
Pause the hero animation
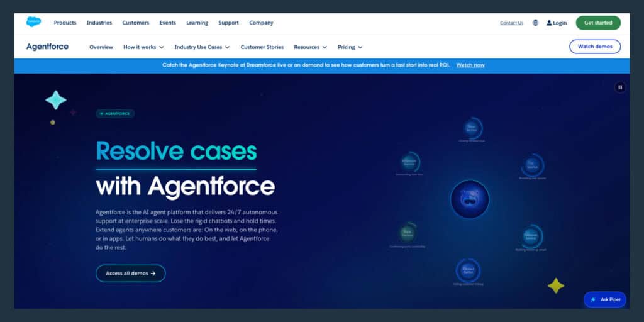pyautogui.click(x=620, y=87)
